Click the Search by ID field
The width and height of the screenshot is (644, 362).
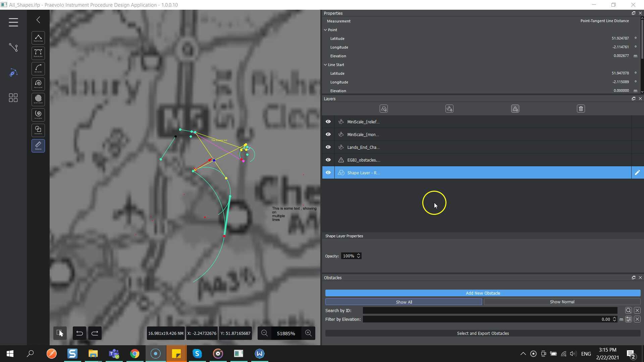[x=490, y=311]
